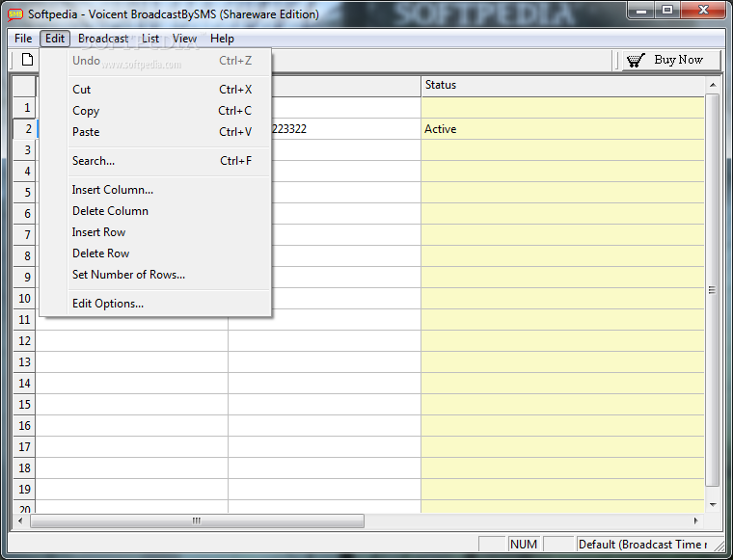Image resolution: width=733 pixels, height=560 pixels.
Task: Minimize the BroadcastBySMS window
Action: pyautogui.click(x=641, y=11)
